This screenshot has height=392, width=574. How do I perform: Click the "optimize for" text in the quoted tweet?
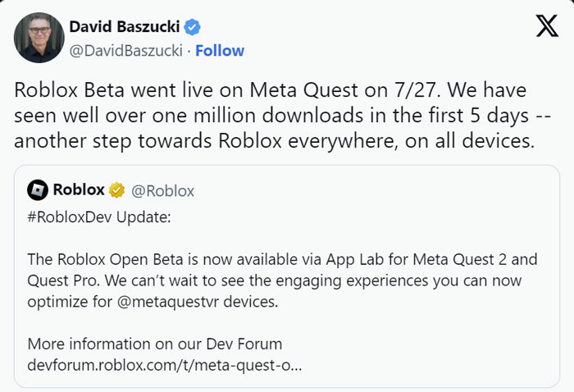pos(70,303)
